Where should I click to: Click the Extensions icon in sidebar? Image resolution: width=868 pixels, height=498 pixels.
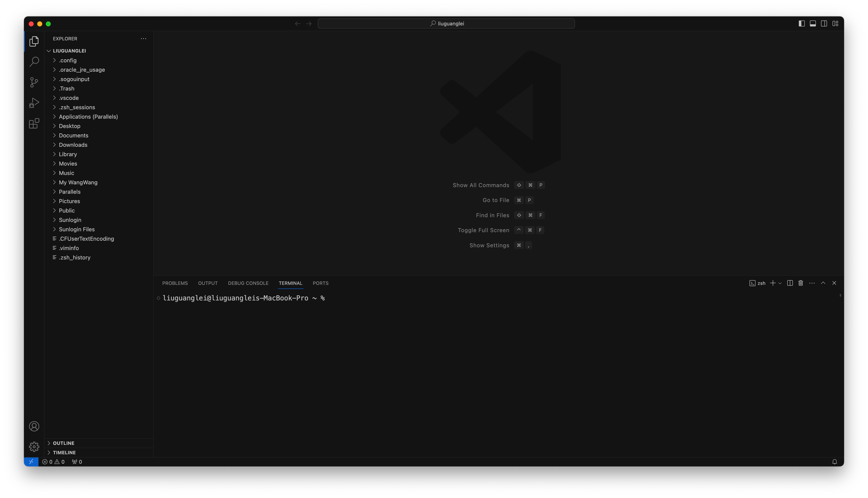[34, 123]
